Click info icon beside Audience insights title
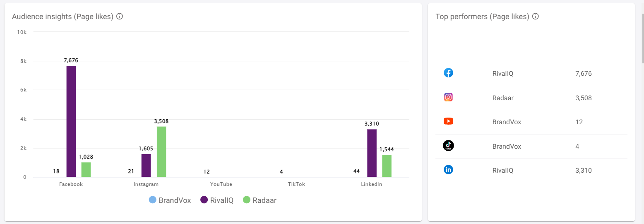Viewport: 644px width, 224px height. pos(120,17)
